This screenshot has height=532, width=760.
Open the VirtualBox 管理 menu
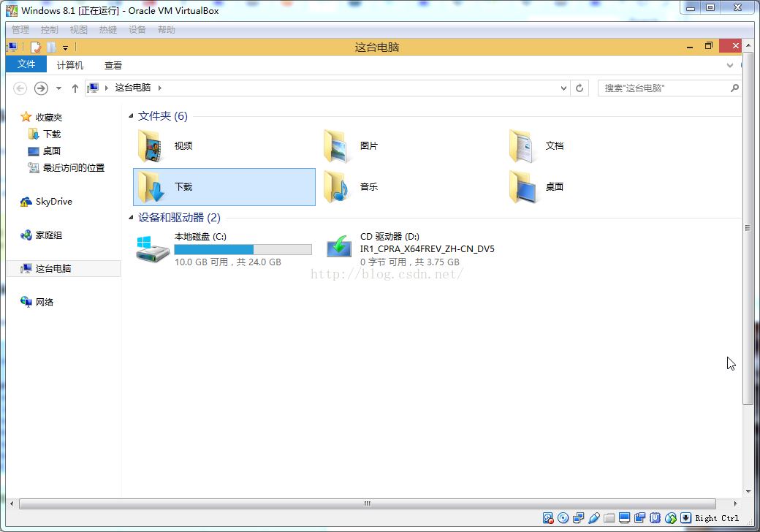point(20,29)
